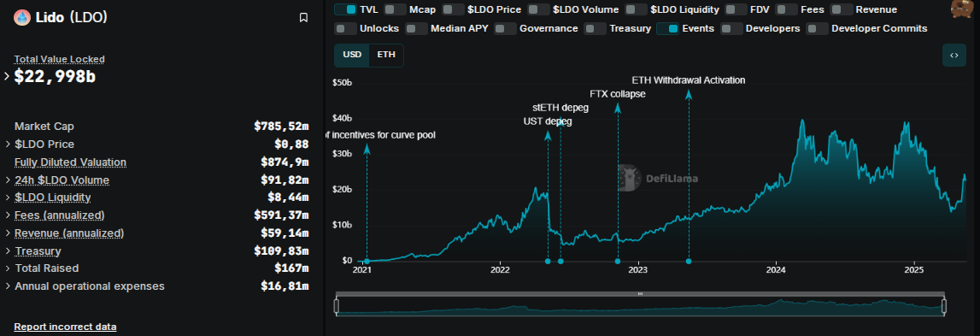980x336 pixels.
Task: Click the FTX collapse event arrow marker
Action: 618,108
